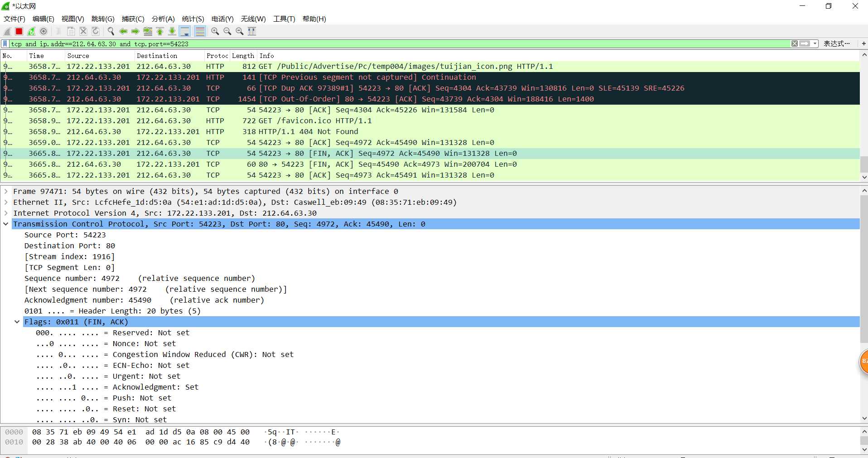Select GET tuijian_icon.png HTTP packet row
Image resolution: width=868 pixels, height=458 pixels.
click(430, 66)
